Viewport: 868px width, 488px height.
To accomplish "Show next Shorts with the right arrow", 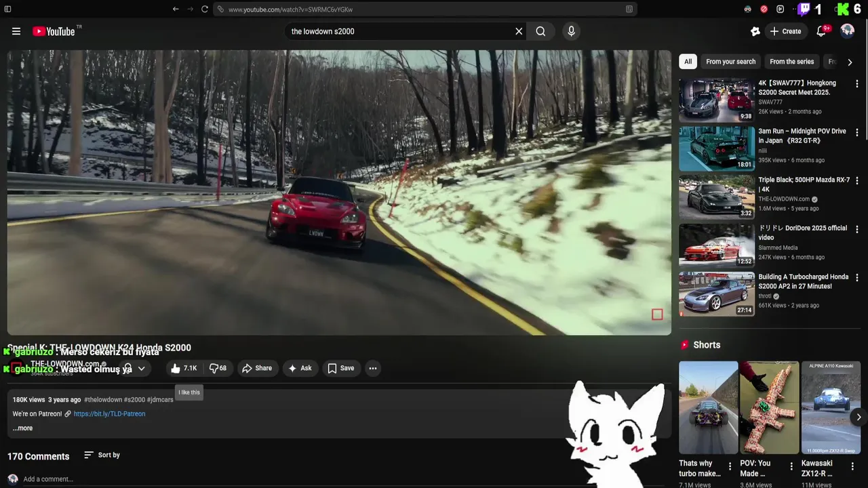I will point(858,418).
